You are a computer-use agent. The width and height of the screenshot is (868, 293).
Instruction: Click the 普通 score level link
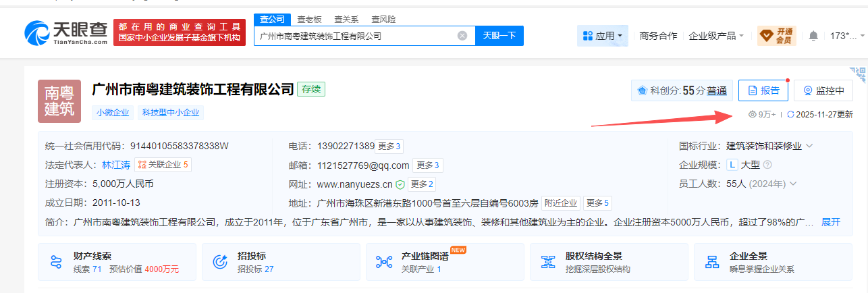pyautogui.click(x=717, y=91)
